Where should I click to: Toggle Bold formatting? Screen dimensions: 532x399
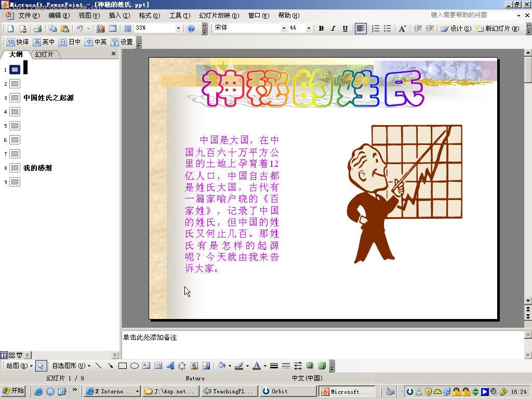pos(321,29)
